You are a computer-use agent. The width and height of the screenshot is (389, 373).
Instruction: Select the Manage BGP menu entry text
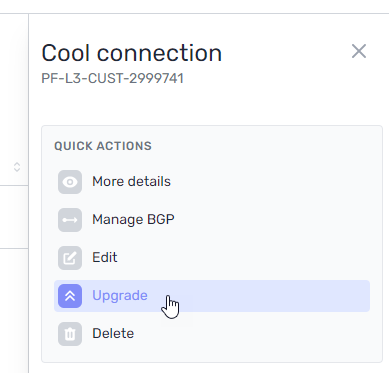click(133, 220)
